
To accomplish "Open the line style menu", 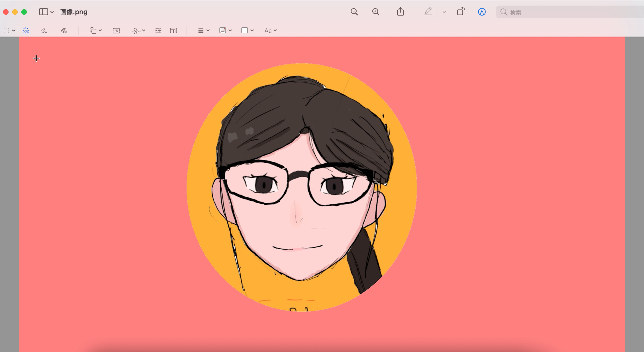I will tap(200, 31).
